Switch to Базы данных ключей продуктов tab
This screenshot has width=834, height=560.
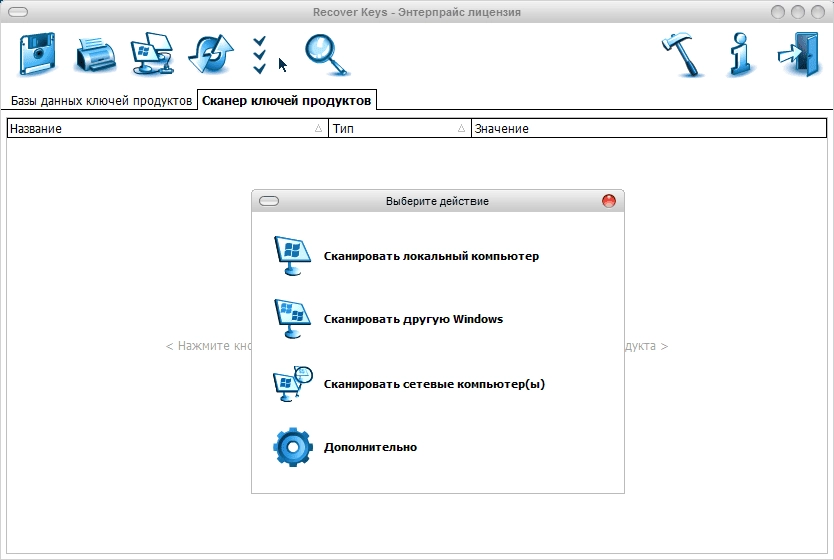tap(101, 101)
